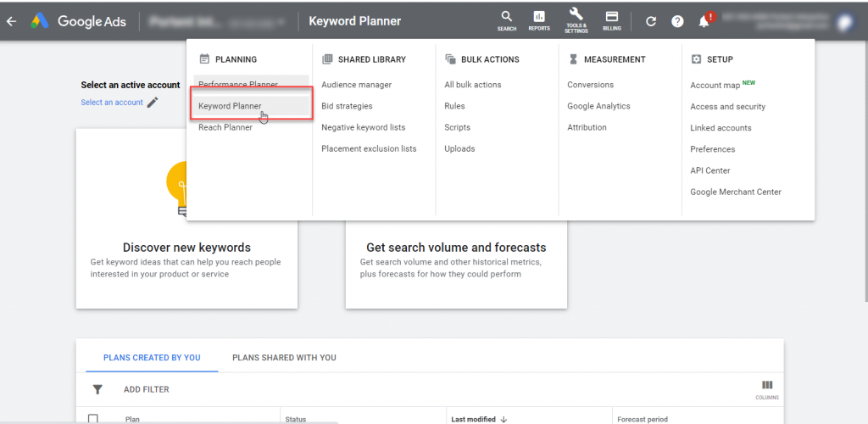Viewport: 868px width, 424px height.
Task: Open Linked accounts
Action: (x=721, y=128)
